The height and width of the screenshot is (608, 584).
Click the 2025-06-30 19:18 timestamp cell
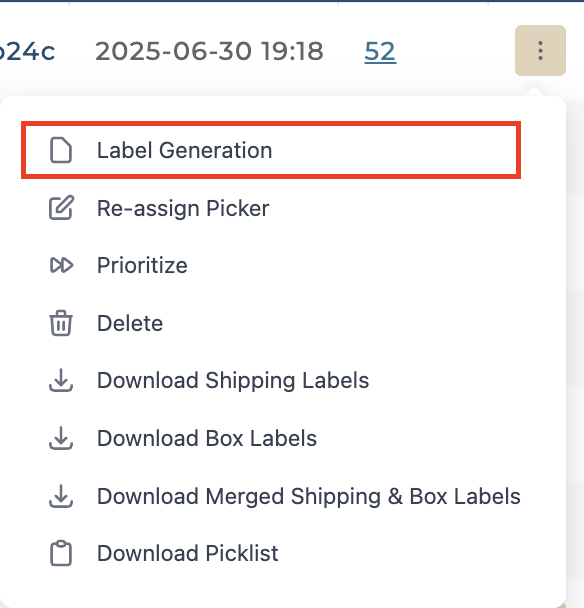[x=209, y=51]
